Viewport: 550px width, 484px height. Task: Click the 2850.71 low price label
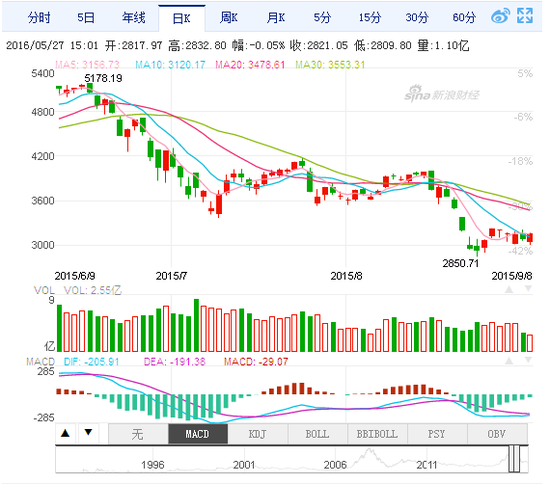pos(461,263)
